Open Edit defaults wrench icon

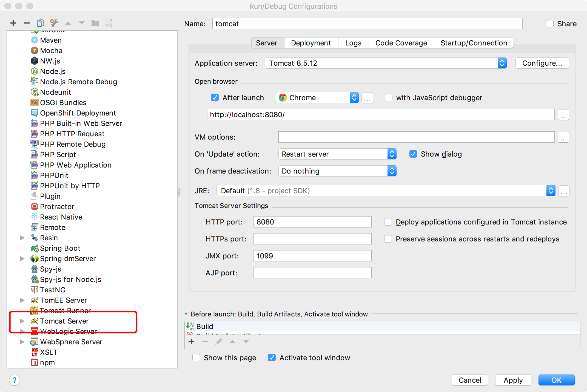pos(54,23)
